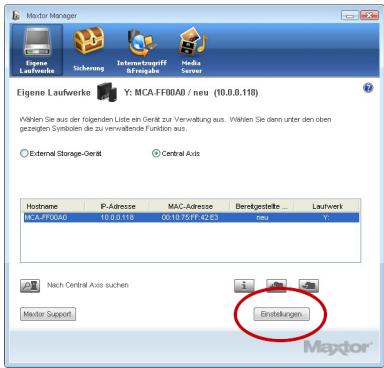Click the Maxtor Manager title bar icon
Image resolution: width=384 pixels, height=368 pixels.
pyautogui.click(x=16, y=15)
